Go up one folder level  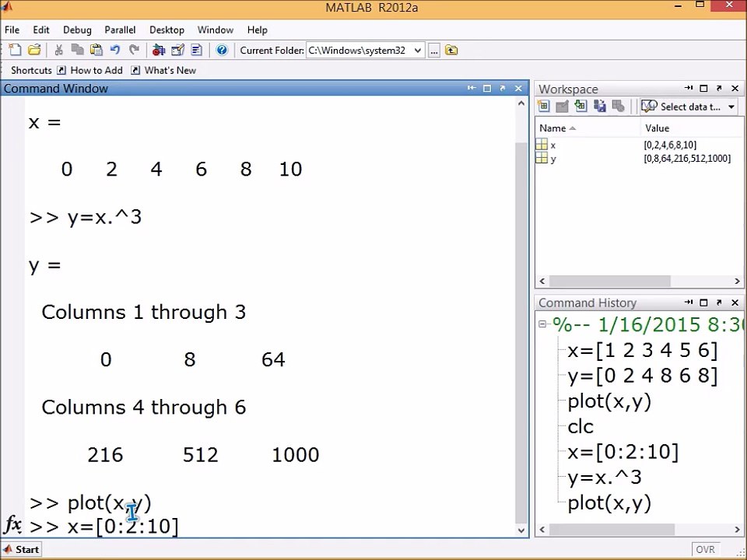pyautogui.click(x=451, y=50)
